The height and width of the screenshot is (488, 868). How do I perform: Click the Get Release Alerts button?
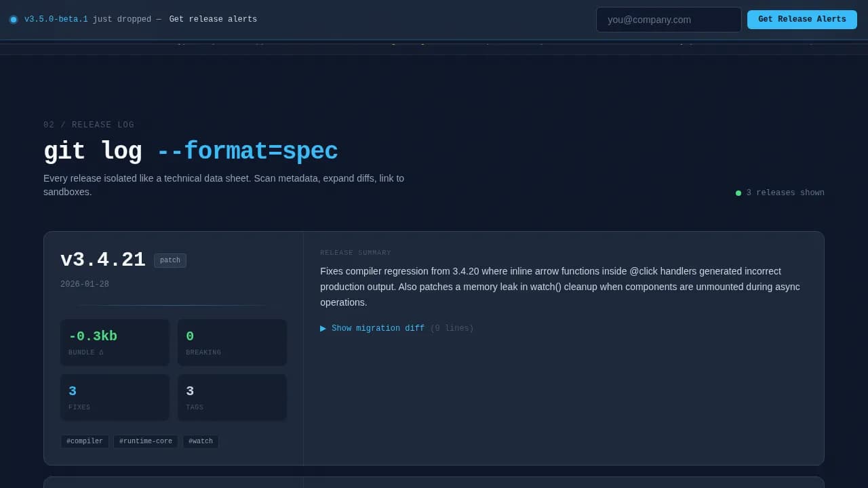tap(802, 20)
